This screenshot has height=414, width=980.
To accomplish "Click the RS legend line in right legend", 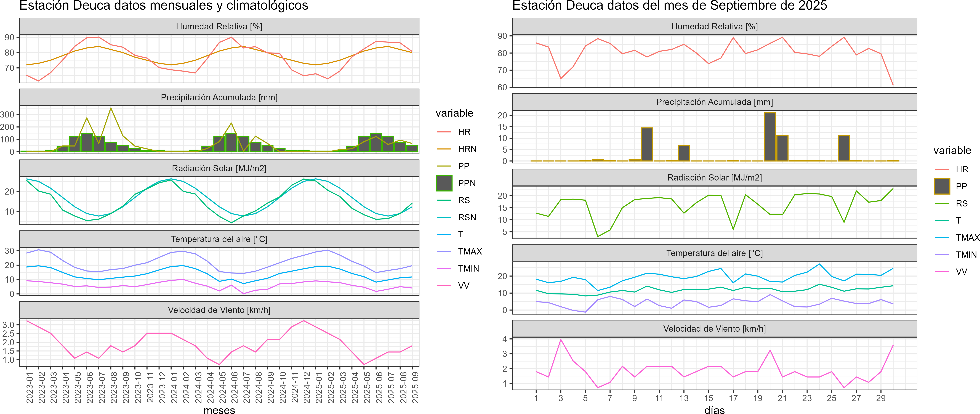I will 942,204.
